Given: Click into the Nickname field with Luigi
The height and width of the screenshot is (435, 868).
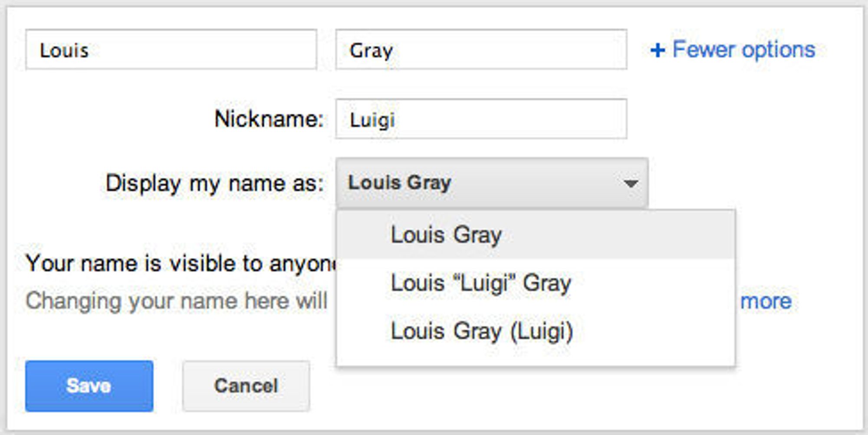Looking at the screenshot, I should (481, 119).
